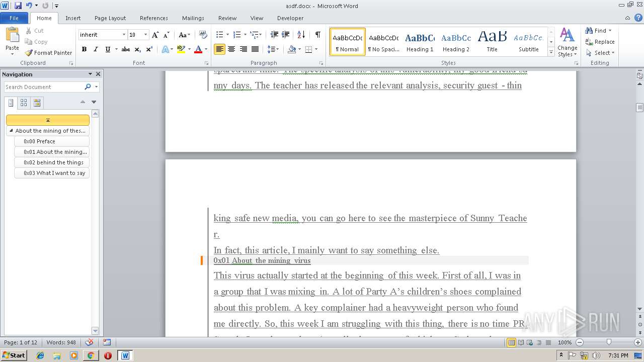Expand the Styles gallery more arrow
The height and width of the screenshot is (362, 644).
click(x=551, y=52)
